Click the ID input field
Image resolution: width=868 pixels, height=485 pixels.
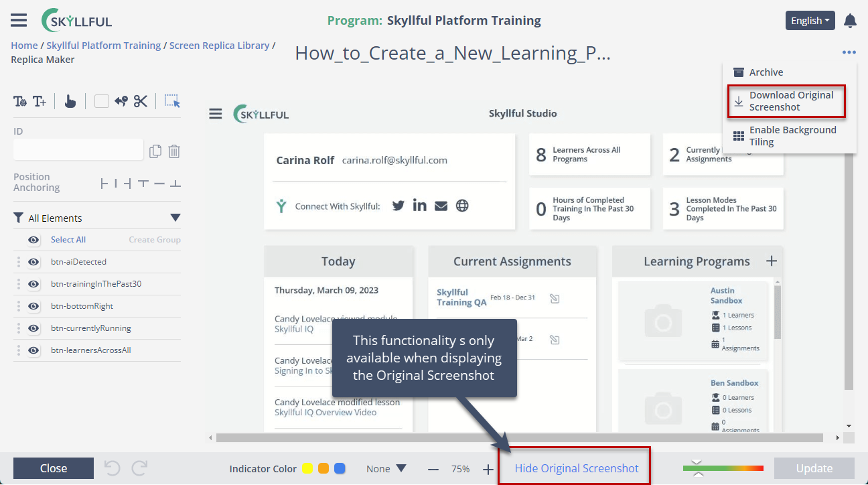point(78,150)
